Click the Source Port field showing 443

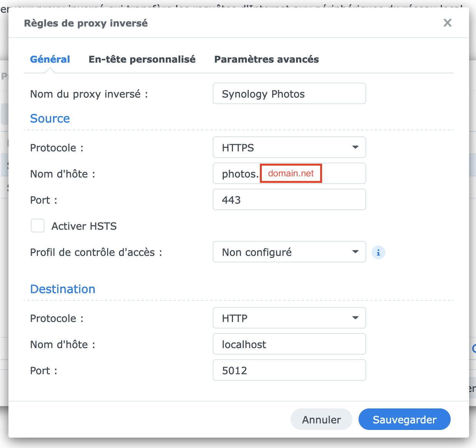289,200
